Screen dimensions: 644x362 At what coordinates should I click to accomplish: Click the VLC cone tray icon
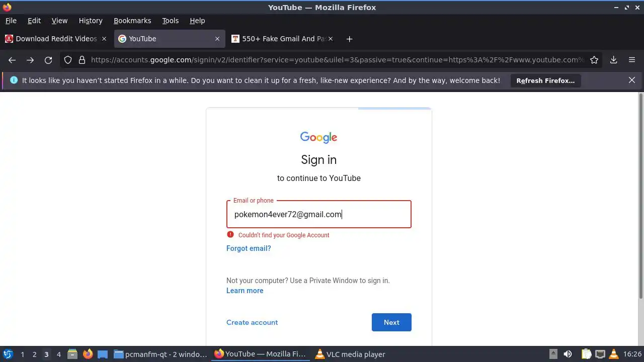(613, 354)
